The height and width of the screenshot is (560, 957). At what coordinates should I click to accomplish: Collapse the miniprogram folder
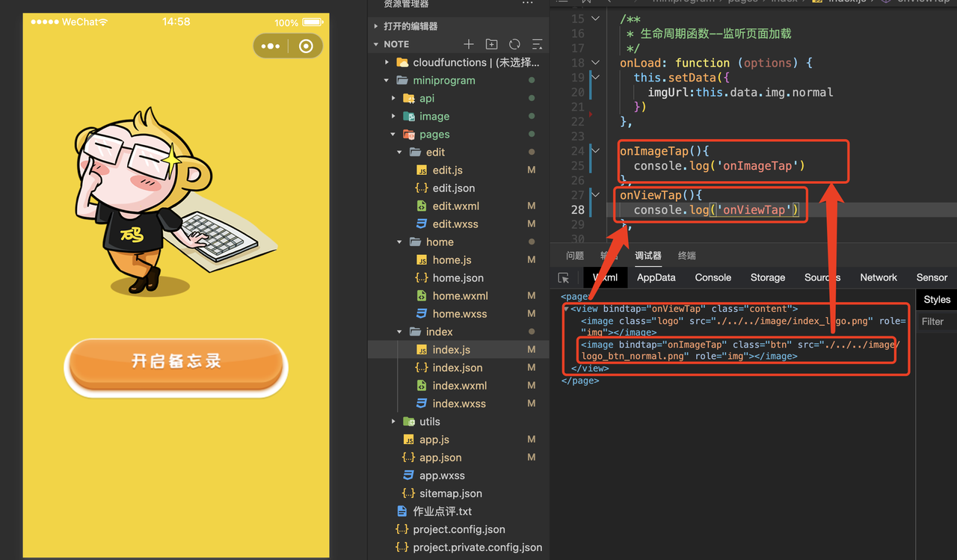coord(387,81)
